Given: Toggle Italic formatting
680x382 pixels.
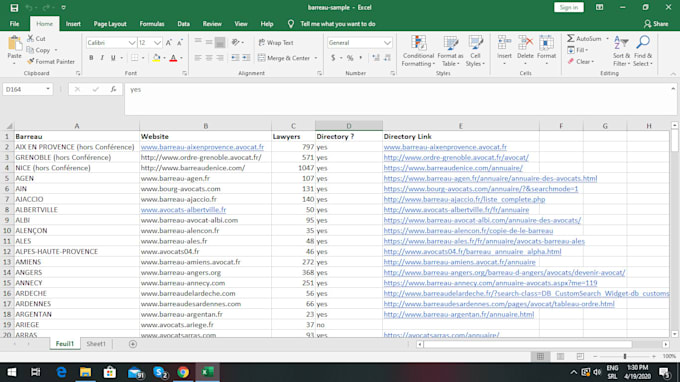Looking at the screenshot, I should (x=102, y=58).
